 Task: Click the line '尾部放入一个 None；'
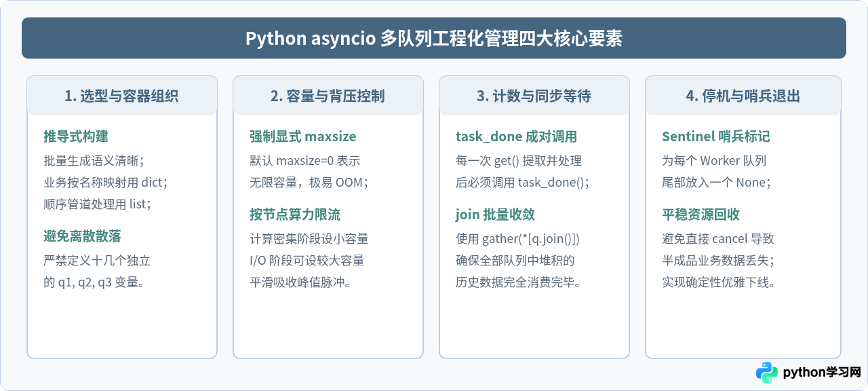(x=717, y=182)
